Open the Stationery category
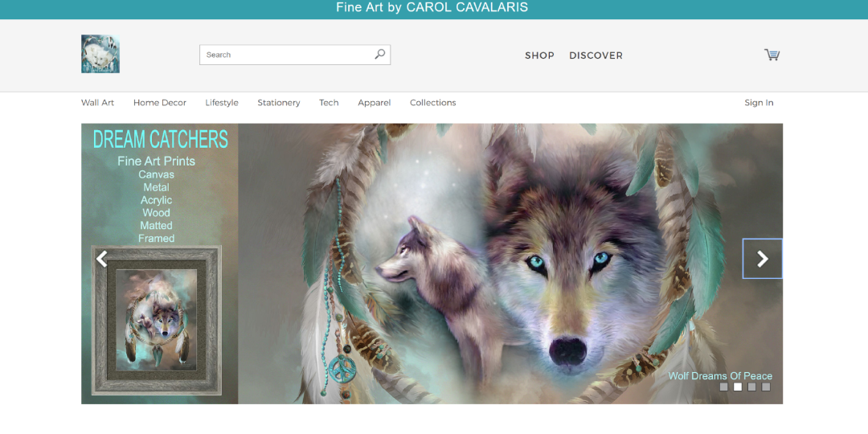Viewport: 868px width, 434px height. pyautogui.click(x=278, y=102)
